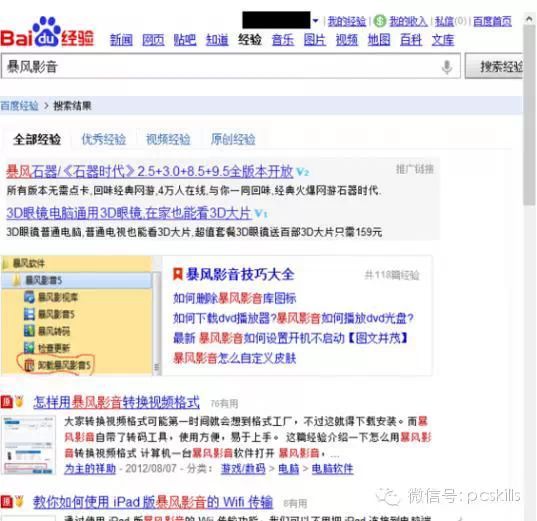
Task: Click the red original badge beside iPad Wifi article
Action: point(6,502)
